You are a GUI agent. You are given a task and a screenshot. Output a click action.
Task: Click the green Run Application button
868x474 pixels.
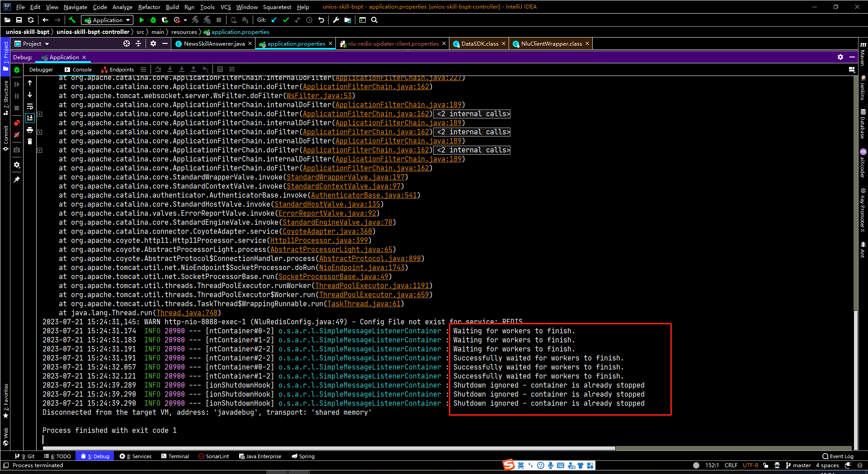pyautogui.click(x=142, y=20)
